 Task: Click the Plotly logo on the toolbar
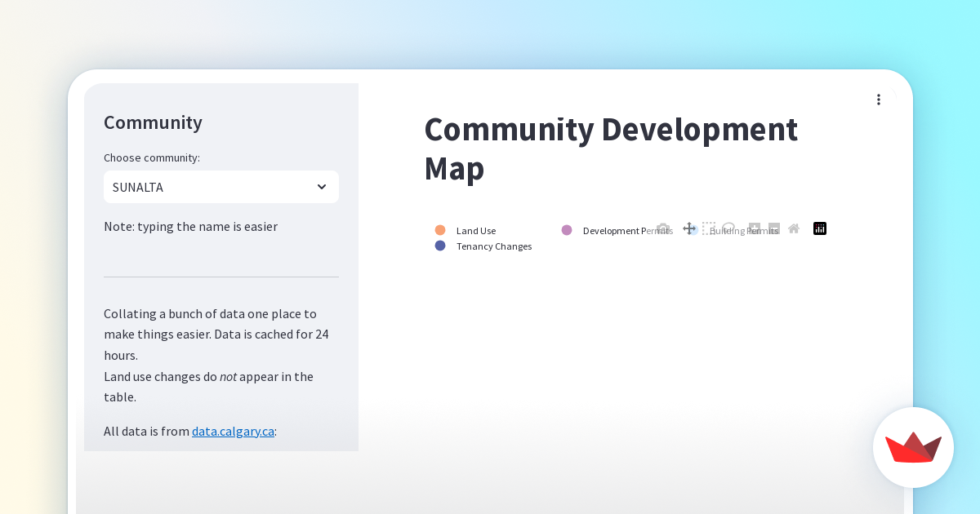pyautogui.click(x=819, y=228)
